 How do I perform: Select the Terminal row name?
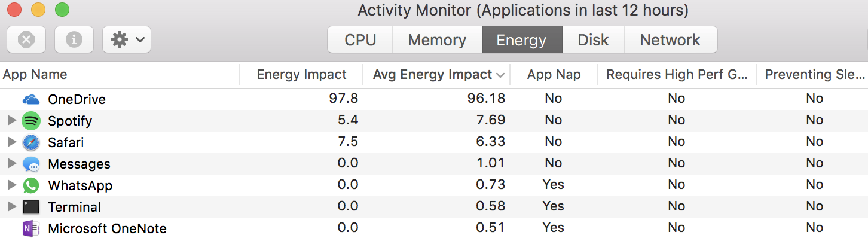coord(74,207)
